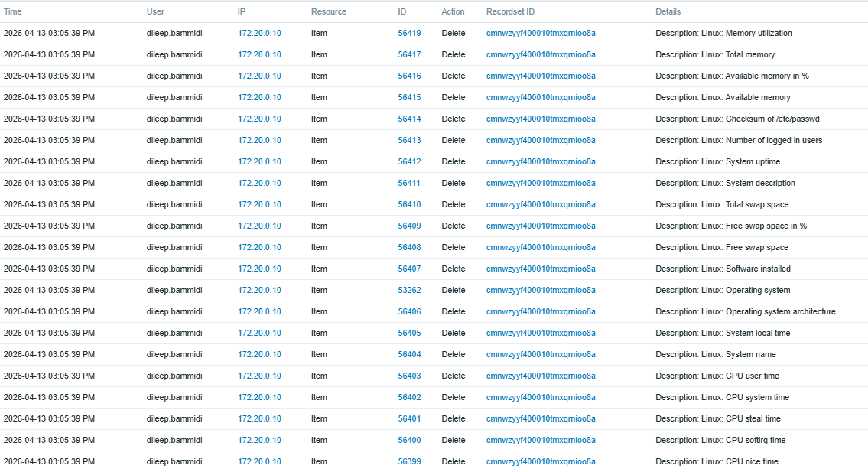
Task: Click the ID 56403 link
Action: (409, 376)
